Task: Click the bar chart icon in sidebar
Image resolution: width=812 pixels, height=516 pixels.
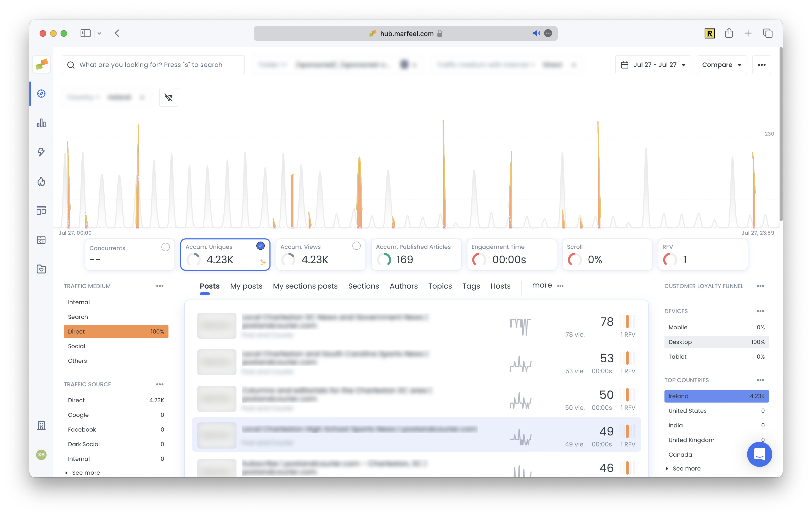Action: (x=41, y=123)
